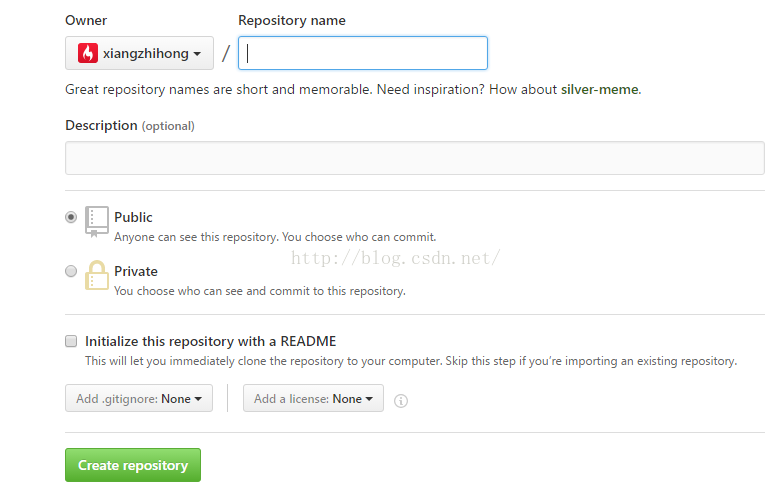Click the license dropdown caret arrow
The width and height of the screenshot is (773, 495).
point(369,399)
